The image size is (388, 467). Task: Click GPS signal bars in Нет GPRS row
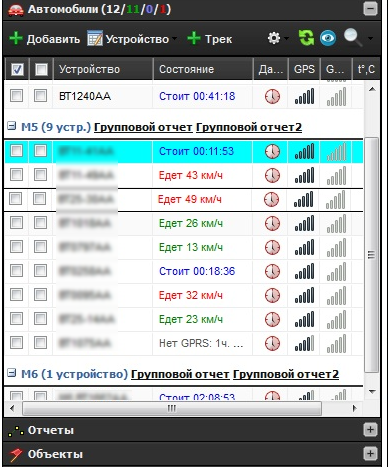(x=304, y=343)
